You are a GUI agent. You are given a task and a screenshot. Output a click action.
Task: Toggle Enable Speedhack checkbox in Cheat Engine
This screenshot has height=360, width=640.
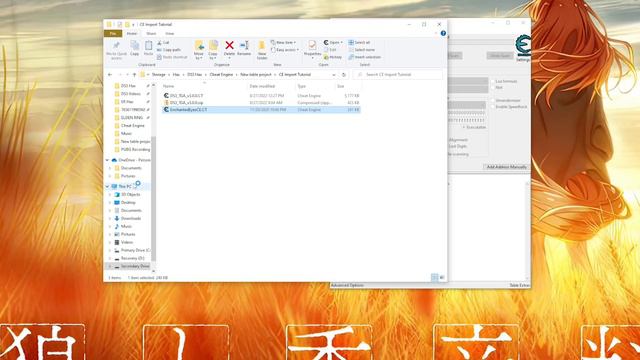tap(493, 107)
